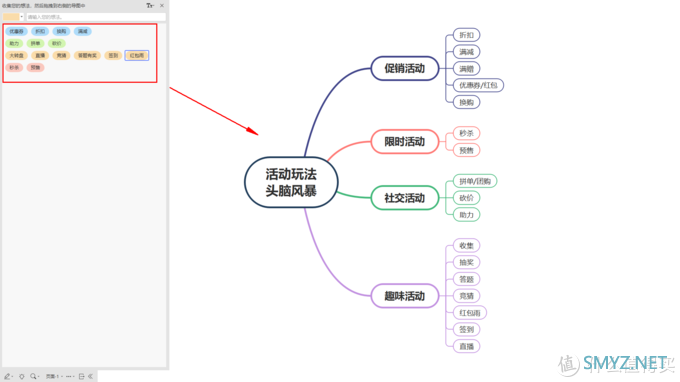Click the pen tool icon in bottom toolbar
The width and height of the screenshot is (680, 382).
click(7, 376)
